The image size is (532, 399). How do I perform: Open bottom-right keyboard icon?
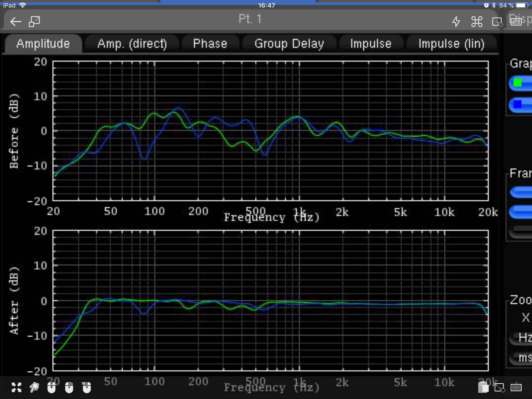coord(516,387)
